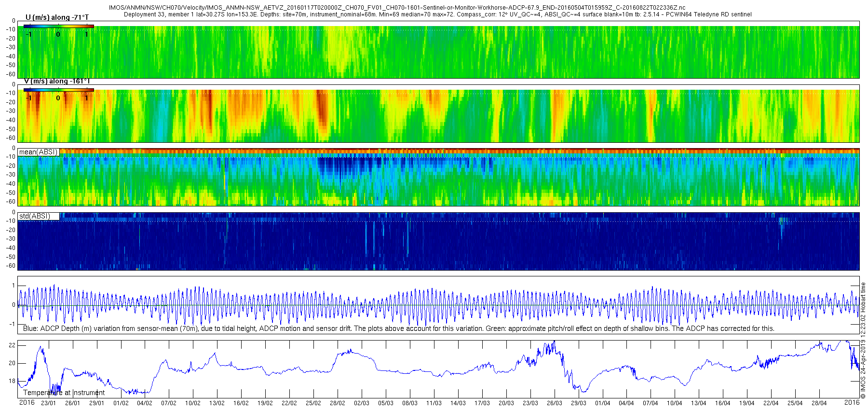Screen dimensions: 868x410
Task: Click the 17/03 date tick label
Action: pyautogui.click(x=482, y=403)
